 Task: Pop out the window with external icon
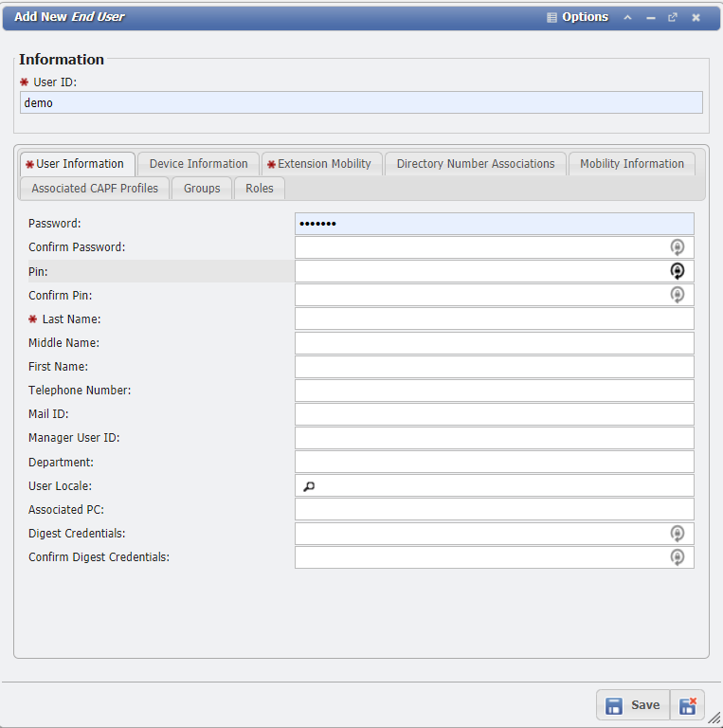coord(673,17)
